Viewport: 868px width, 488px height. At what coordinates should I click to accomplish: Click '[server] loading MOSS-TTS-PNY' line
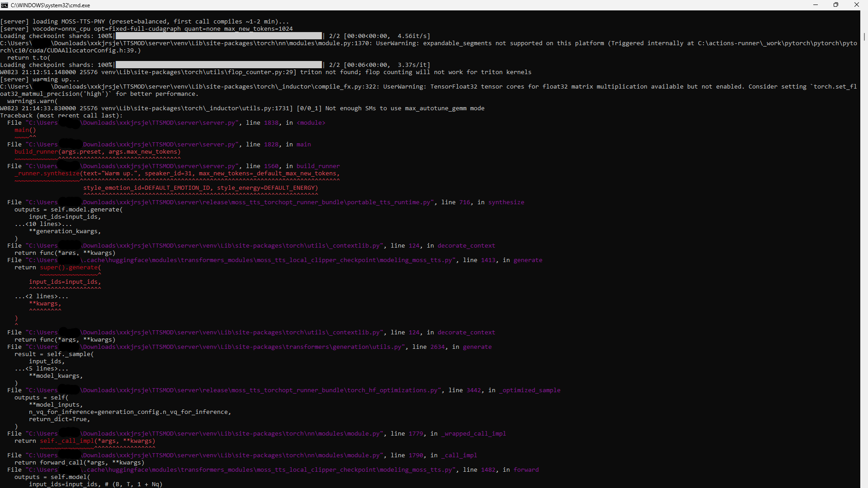[145, 22]
